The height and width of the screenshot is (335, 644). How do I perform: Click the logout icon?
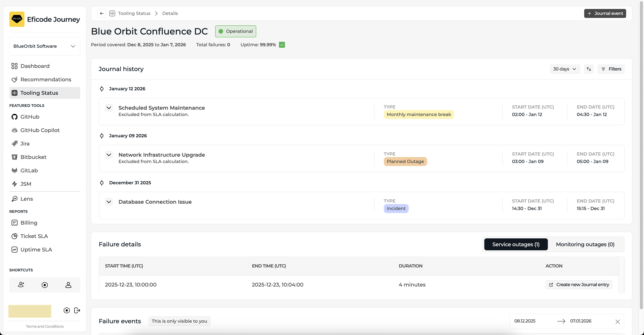coord(77,310)
